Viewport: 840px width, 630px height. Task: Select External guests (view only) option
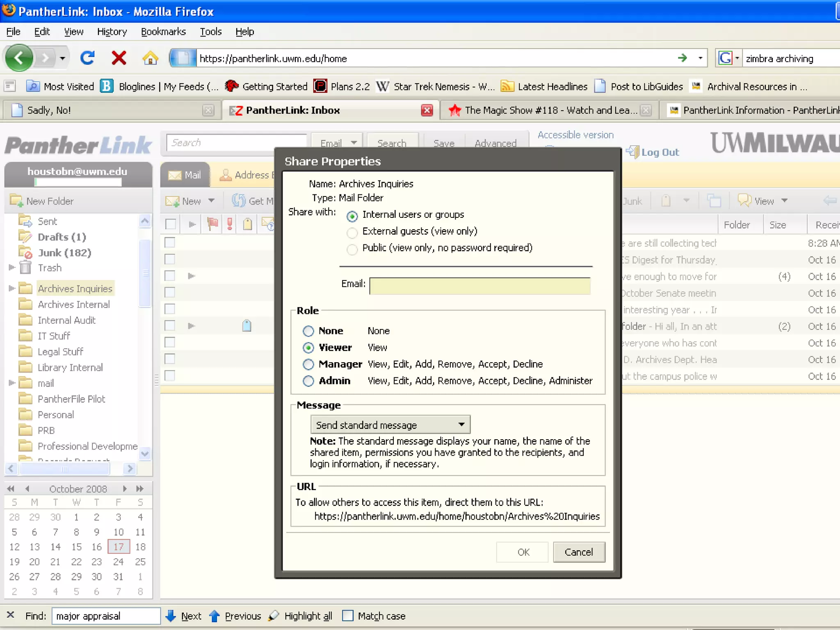pos(352,232)
